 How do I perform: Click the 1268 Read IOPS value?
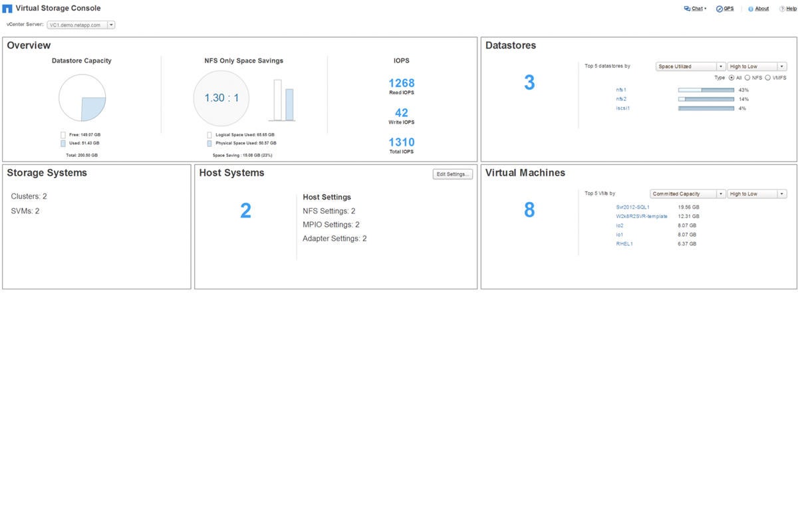[x=402, y=83]
